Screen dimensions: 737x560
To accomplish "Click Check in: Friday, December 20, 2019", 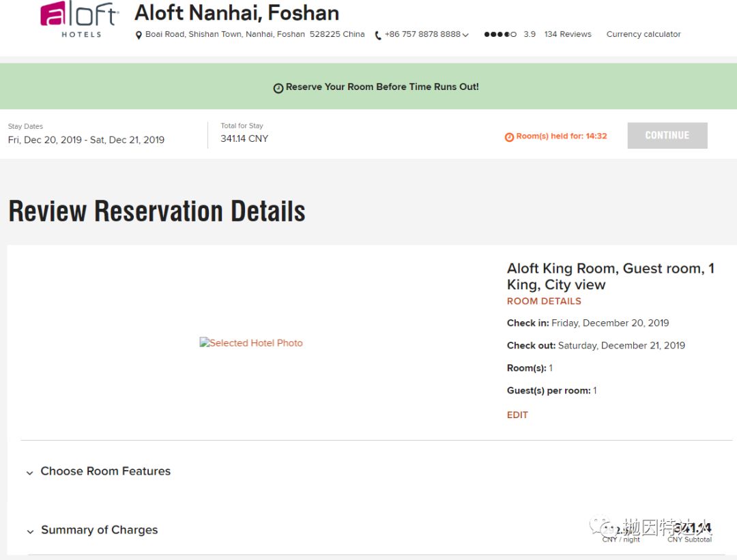I will click(588, 323).
